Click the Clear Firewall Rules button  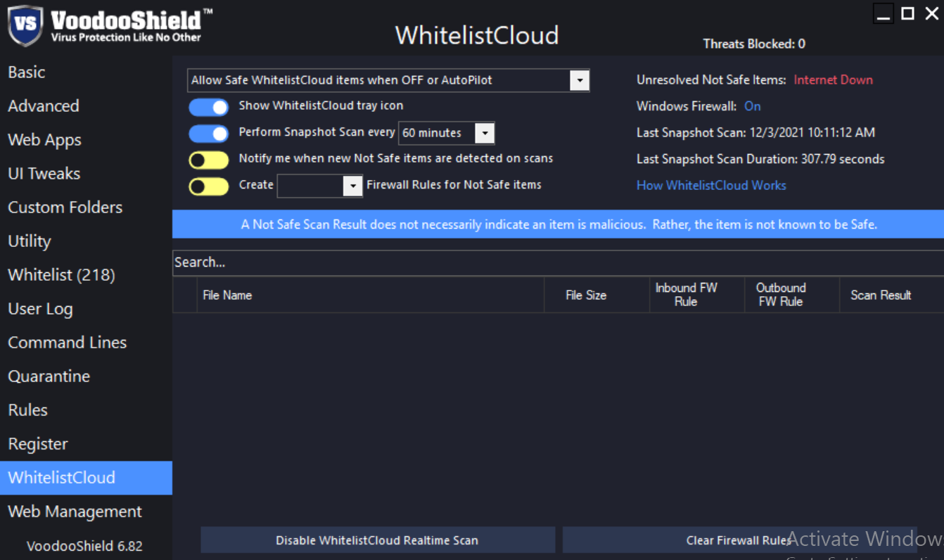click(x=739, y=540)
